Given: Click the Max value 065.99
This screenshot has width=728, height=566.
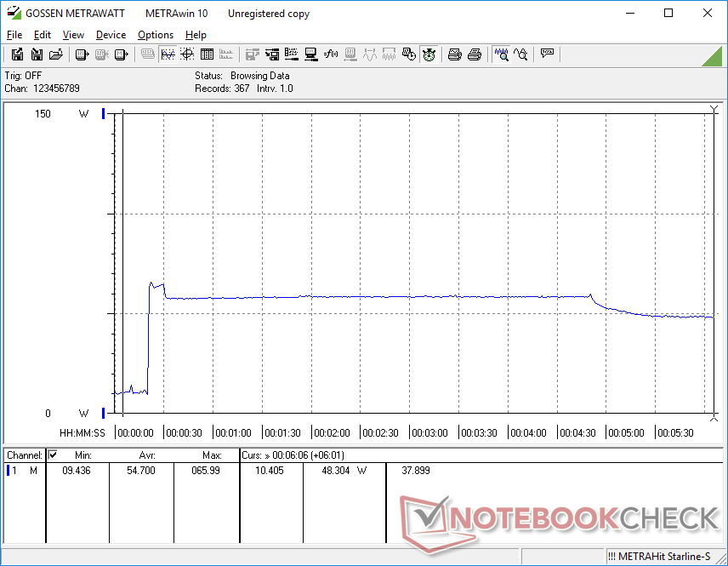Looking at the screenshot, I should click(206, 471).
